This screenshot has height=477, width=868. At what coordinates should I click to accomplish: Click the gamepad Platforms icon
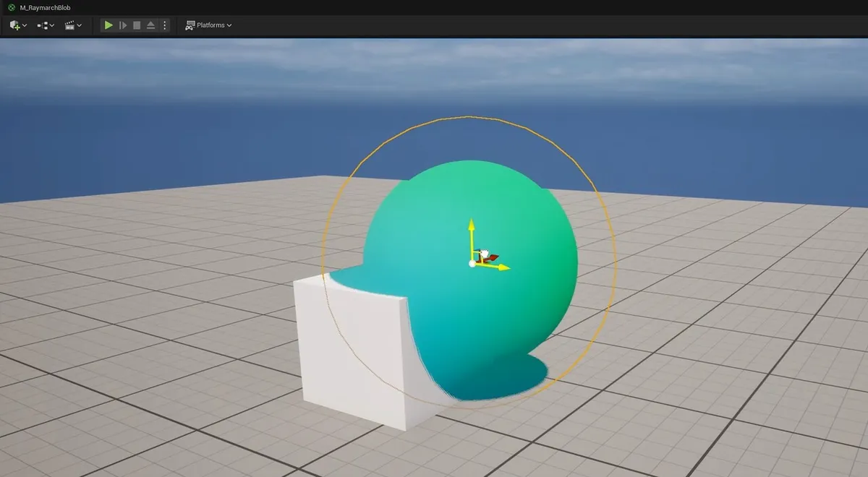tap(190, 25)
